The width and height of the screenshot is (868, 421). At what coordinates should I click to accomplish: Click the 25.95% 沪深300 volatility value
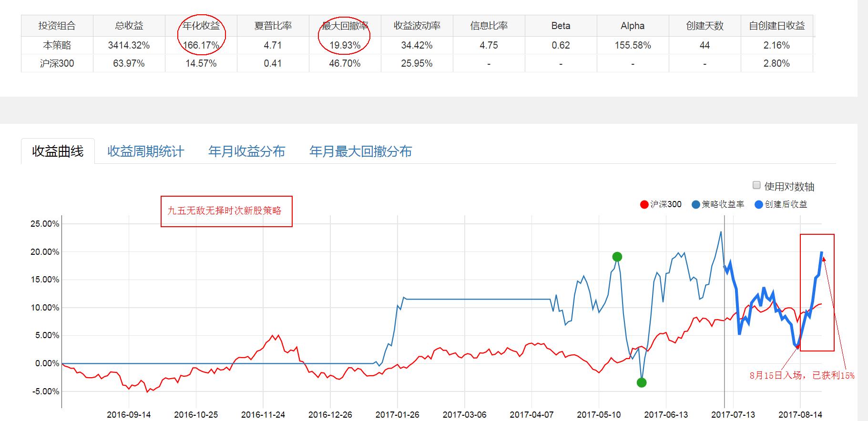[x=417, y=63]
